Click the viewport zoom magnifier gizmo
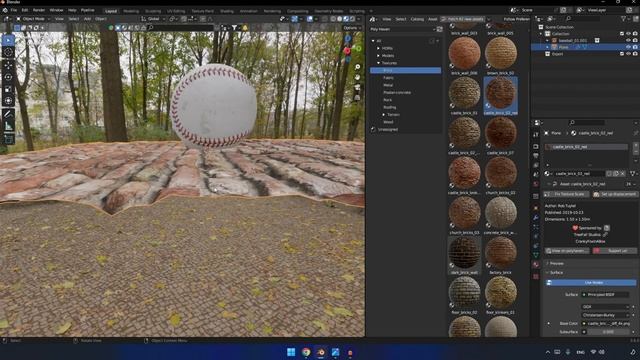 [358, 67]
